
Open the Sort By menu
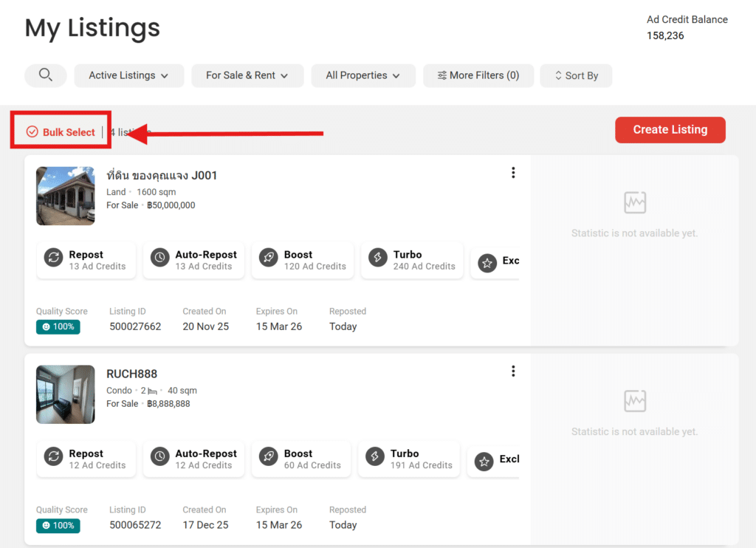pyautogui.click(x=576, y=75)
